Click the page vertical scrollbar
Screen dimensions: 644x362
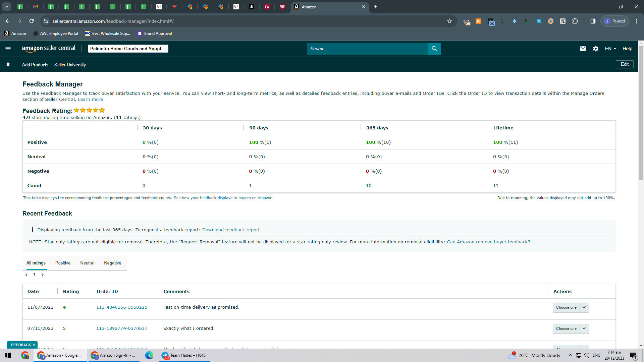641,114
